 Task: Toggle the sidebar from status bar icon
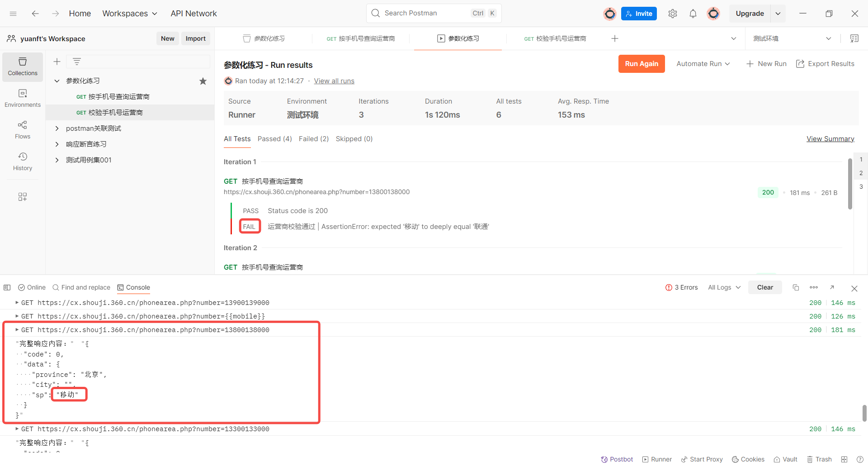tap(7, 288)
